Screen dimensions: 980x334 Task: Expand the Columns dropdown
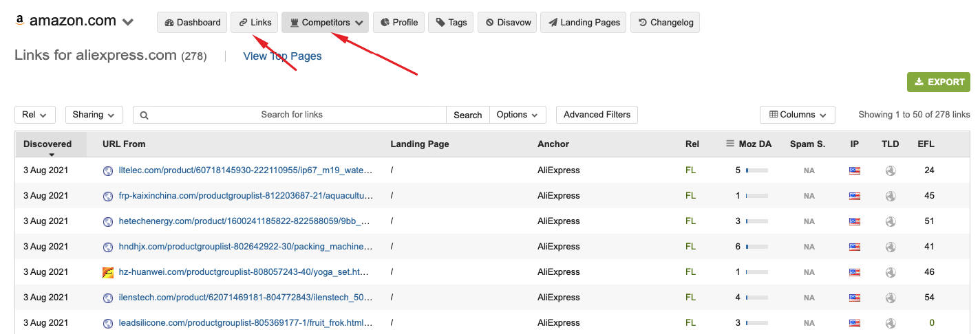(798, 115)
